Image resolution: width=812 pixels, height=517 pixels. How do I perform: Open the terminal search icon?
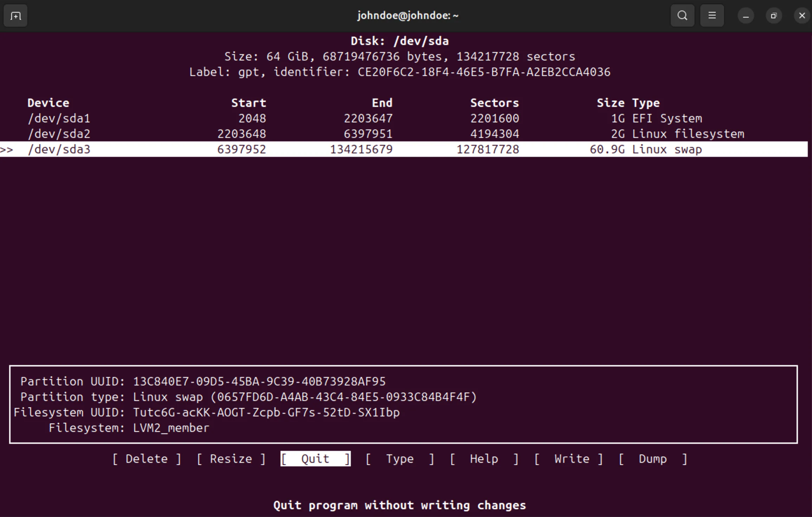(x=682, y=16)
